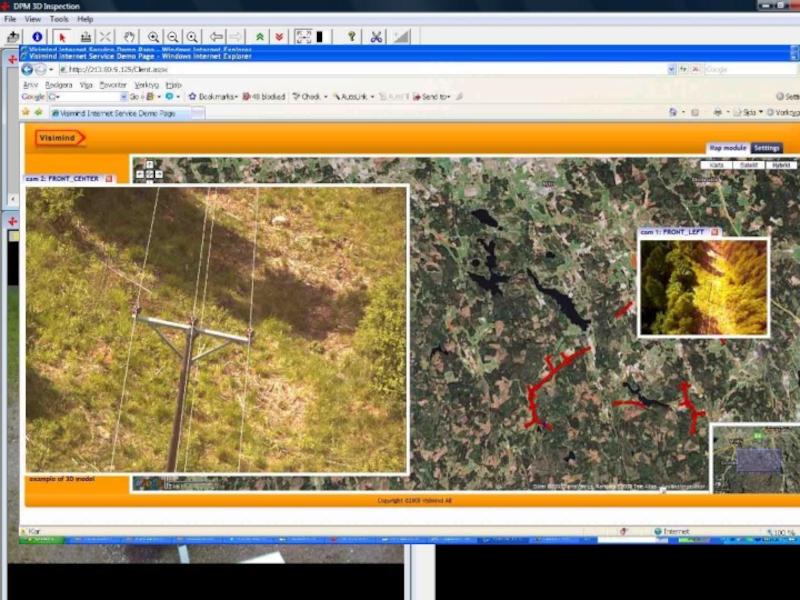This screenshot has height=600, width=800.
Task: Open the File menu in DPM 3D Inspection
Action: click(10, 19)
